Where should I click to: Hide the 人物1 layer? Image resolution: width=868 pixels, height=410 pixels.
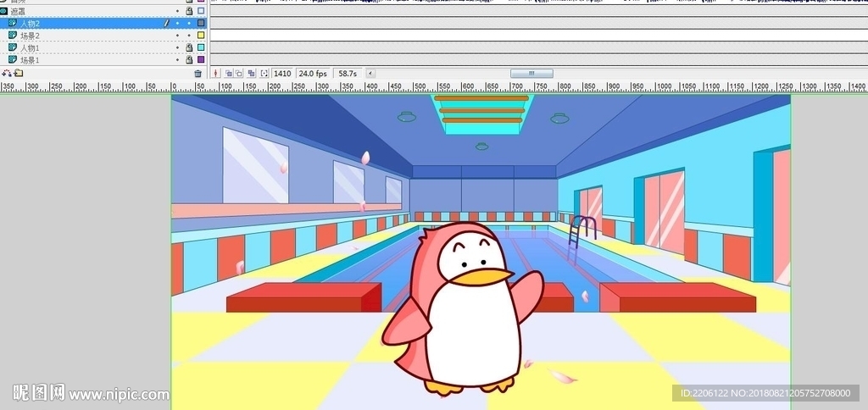tap(178, 47)
